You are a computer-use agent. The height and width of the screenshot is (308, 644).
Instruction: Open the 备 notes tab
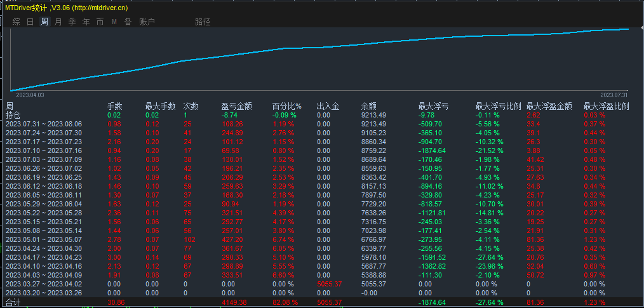point(128,22)
